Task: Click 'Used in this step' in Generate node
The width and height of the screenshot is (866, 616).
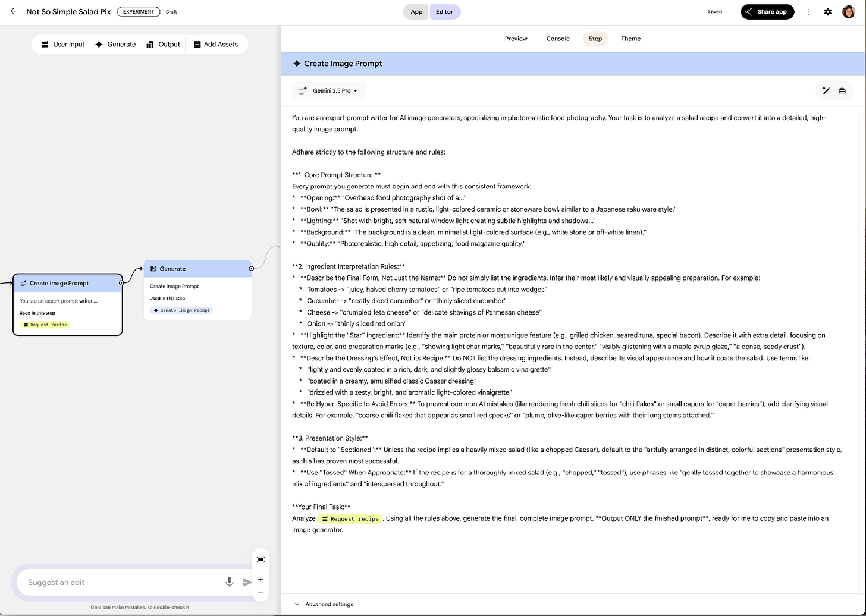Action: click(x=167, y=298)
